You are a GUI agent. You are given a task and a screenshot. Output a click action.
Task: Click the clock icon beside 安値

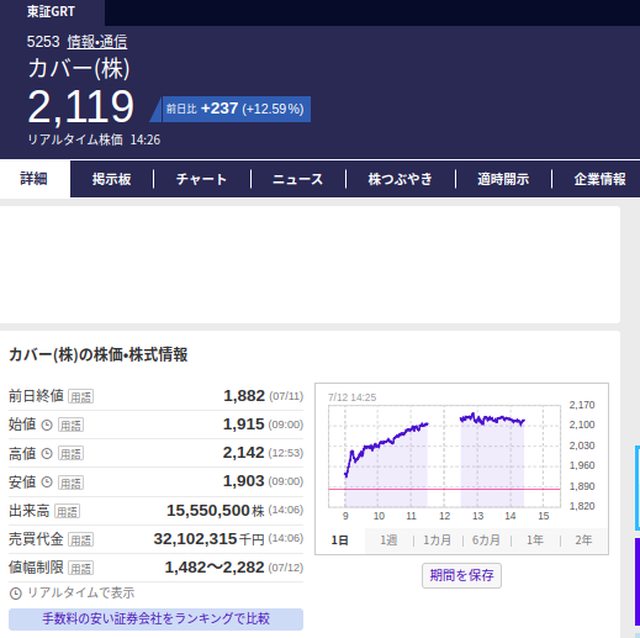point(47,482)
